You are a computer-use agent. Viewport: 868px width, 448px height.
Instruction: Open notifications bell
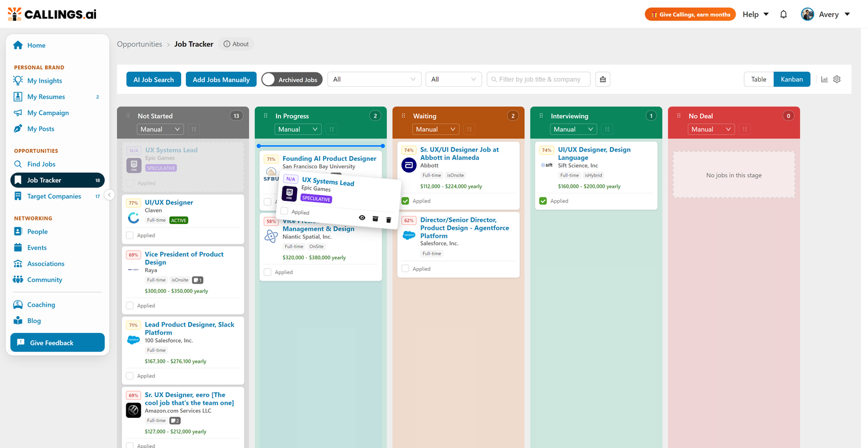pyautogui.click(x=784, y=14)
